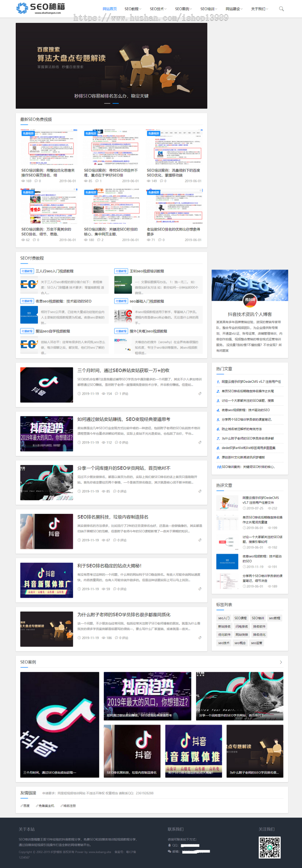The image size is (302, 868).
Task: Click tag icon on 如何通过做站卖站赚钱 article
Action: point(200,443)
